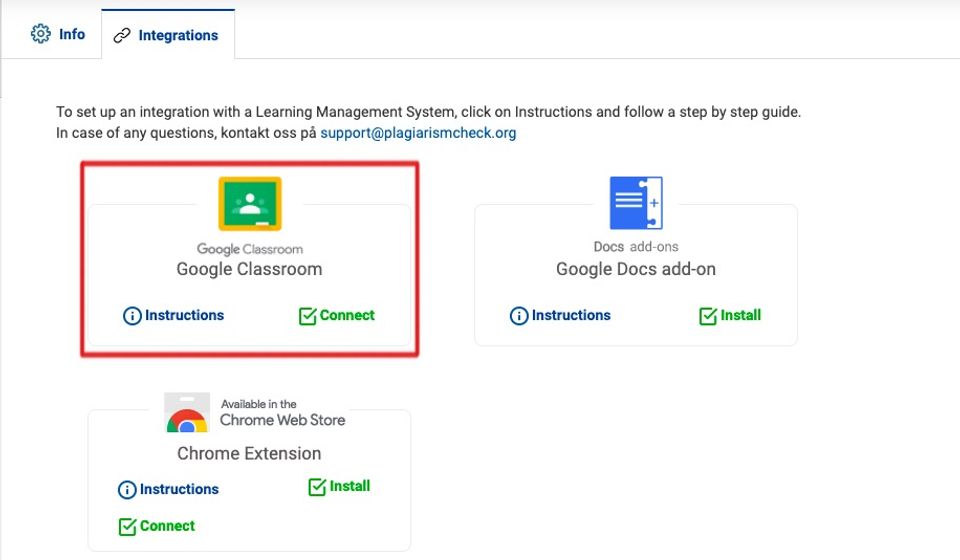Image resolution: width=960 pixels, height=560 pixels.
Task: Click the info icon beside Chrome Extension Instructions
Action: click(127, 490)
